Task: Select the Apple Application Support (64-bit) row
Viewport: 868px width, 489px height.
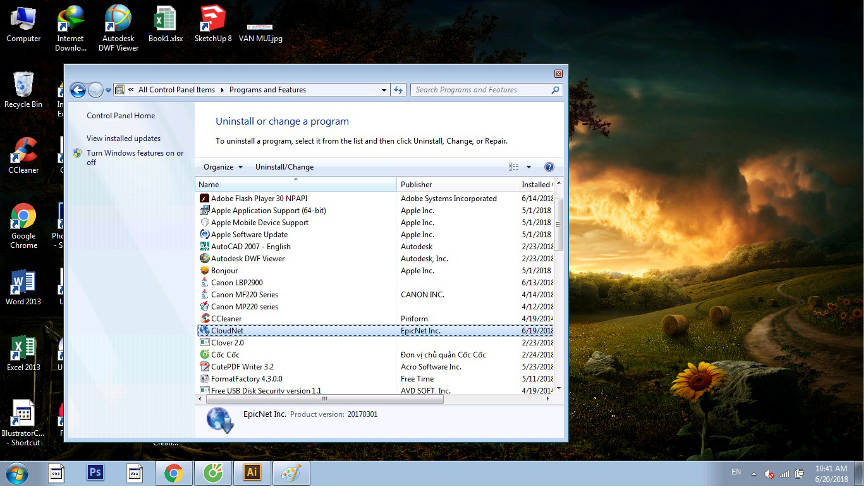Action: (x=376, y=211)
